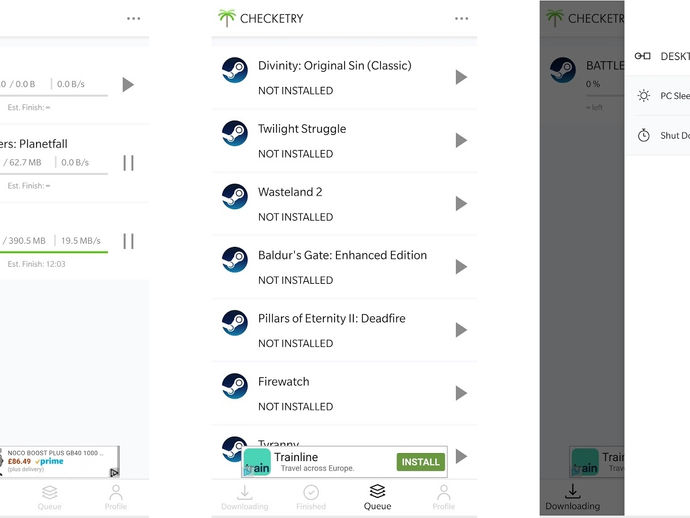Start download of Twilight Struggle
Image resolution: width=690 pixels, height=518 pixels.
pos(461,140)
